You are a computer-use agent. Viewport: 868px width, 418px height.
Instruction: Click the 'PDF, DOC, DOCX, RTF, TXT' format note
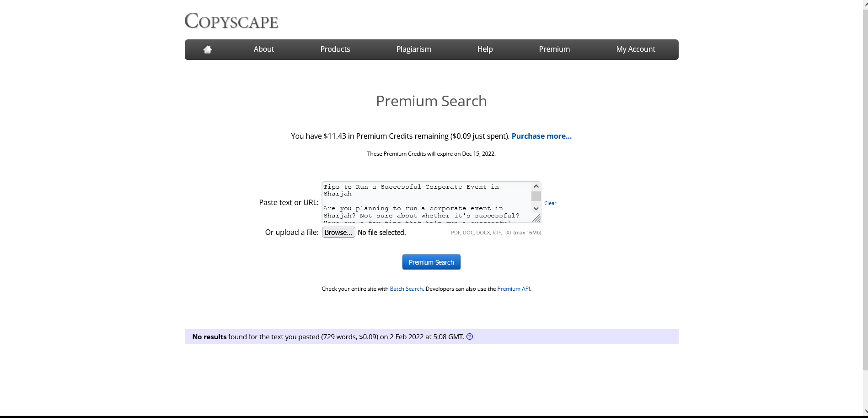(496, 233)
